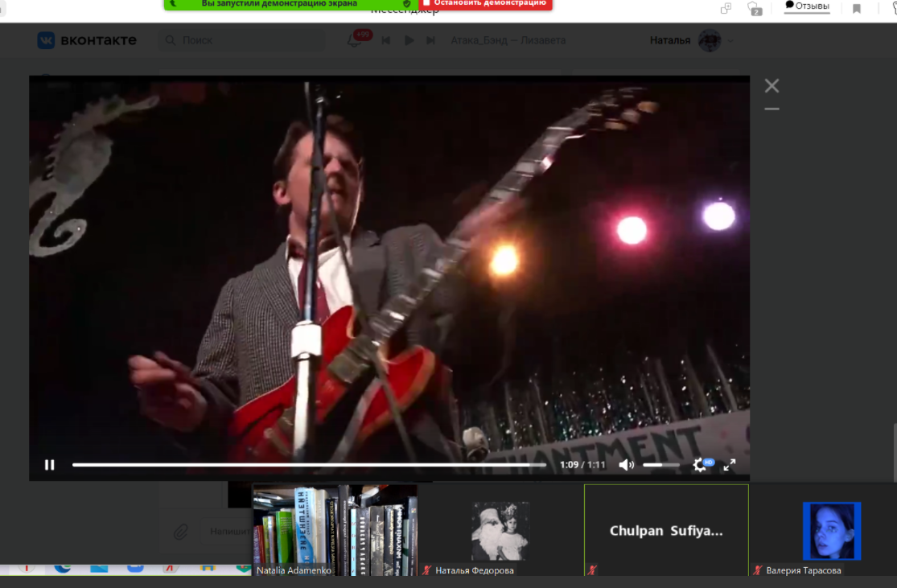Click the Напишите message input field

[226, 532]
